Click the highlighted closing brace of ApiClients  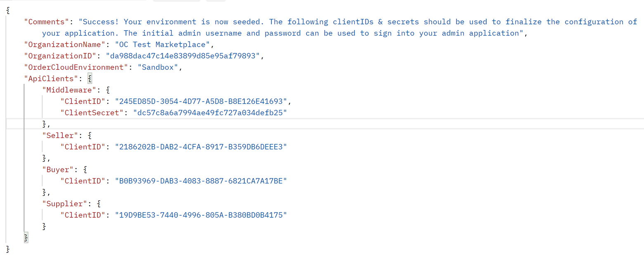point(26,238)
